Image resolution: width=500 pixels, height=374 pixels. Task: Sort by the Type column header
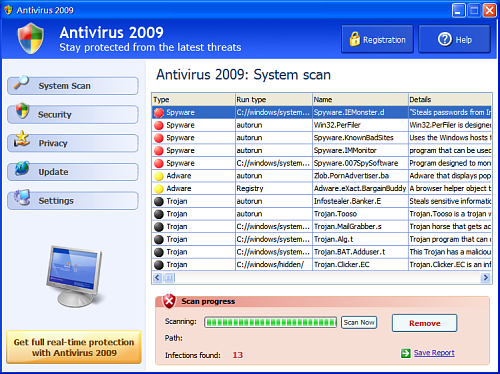(x=194, y=100)
